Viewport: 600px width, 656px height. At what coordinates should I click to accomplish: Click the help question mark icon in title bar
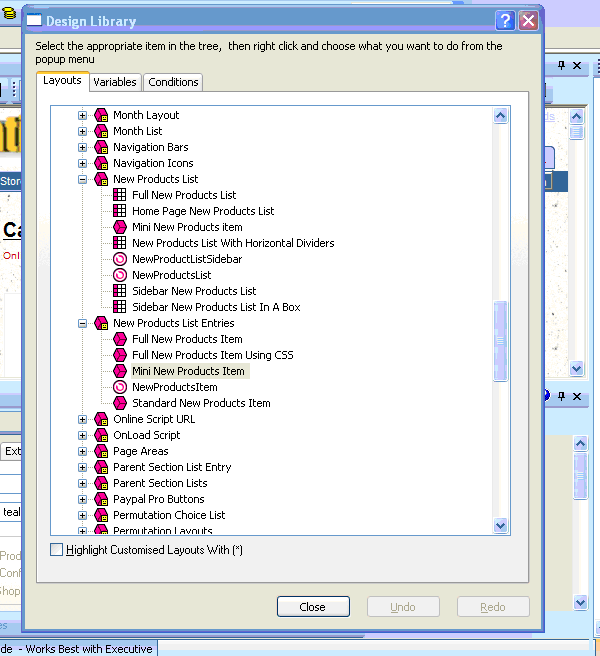tap(505, 20)
